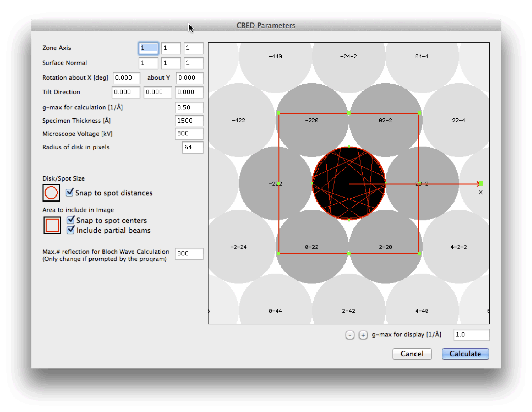Click the second Surface Normal field
Screen dimensions: 532x412
point(171,63)
